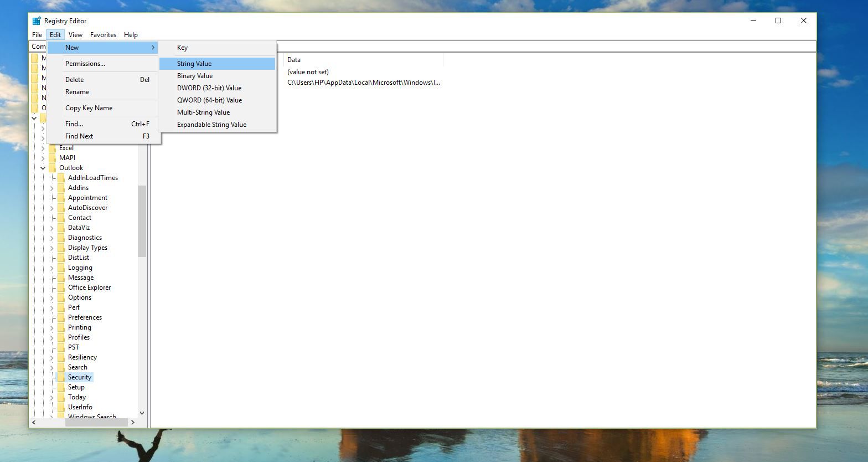Click the tree pane scroll-down arrow
This screenshot has width=868, height=462.
pos(142,413)
